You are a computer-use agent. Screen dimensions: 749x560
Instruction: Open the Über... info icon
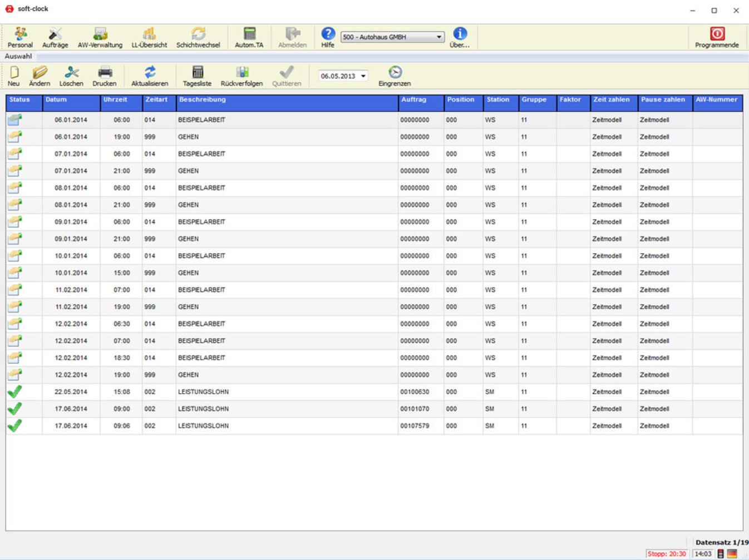point(460,33)
